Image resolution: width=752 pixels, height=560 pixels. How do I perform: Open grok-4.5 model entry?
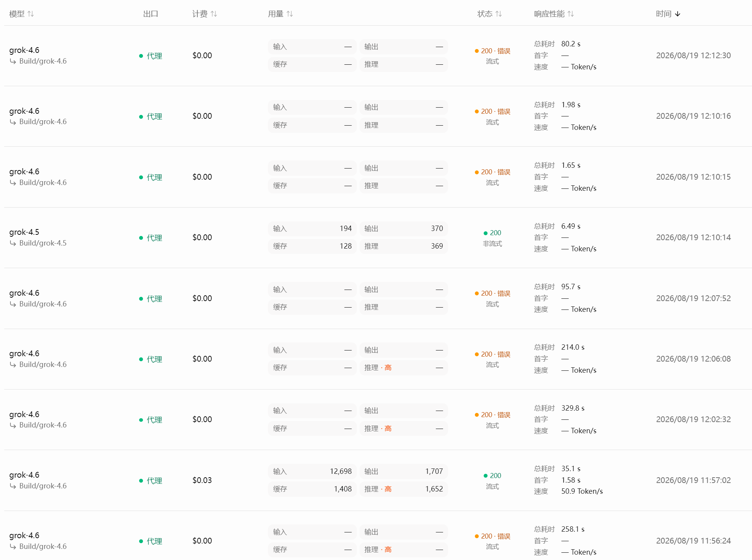click(x=24, y=232)
